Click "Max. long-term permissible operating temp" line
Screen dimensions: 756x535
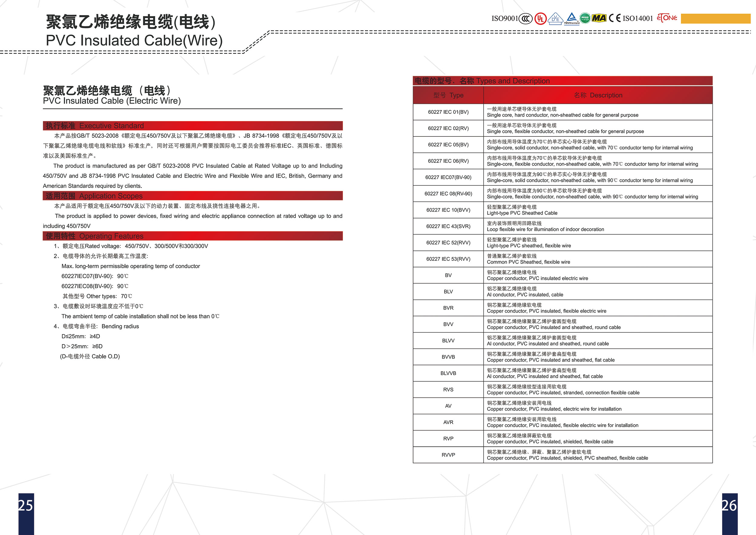pos(131,266)
